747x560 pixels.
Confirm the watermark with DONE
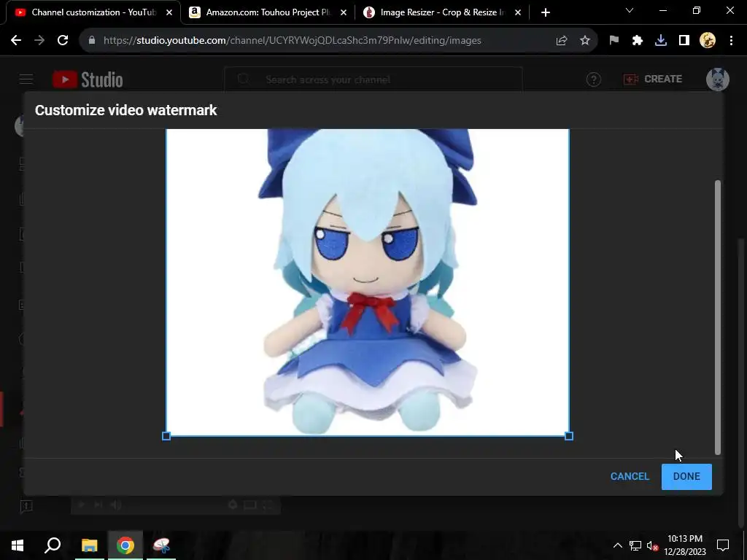point(686,476)
